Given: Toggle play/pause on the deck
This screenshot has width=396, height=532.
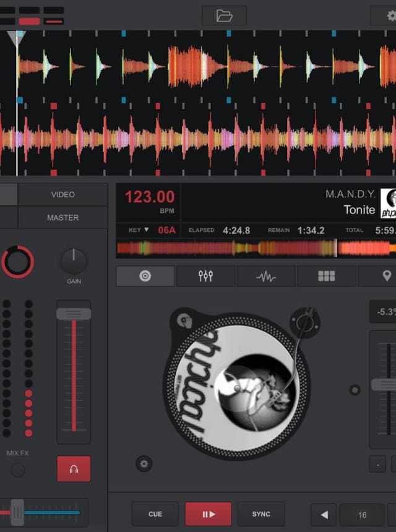Looking at the screenshot, I should tap(209, 514).
